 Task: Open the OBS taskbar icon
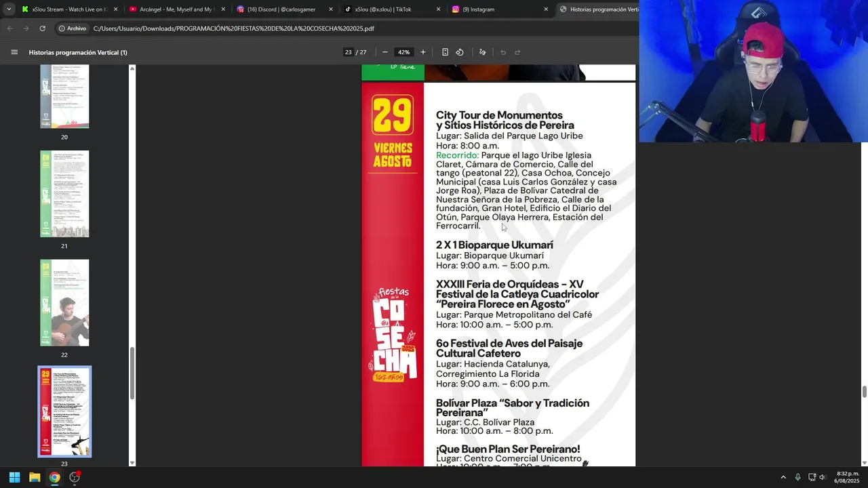click(75, 477)
